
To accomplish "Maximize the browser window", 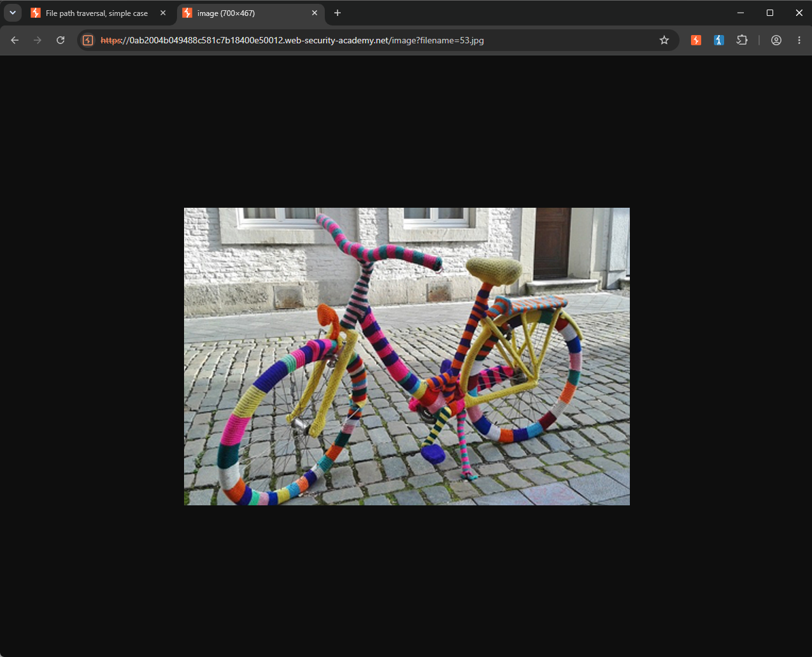I will [770, 13].
